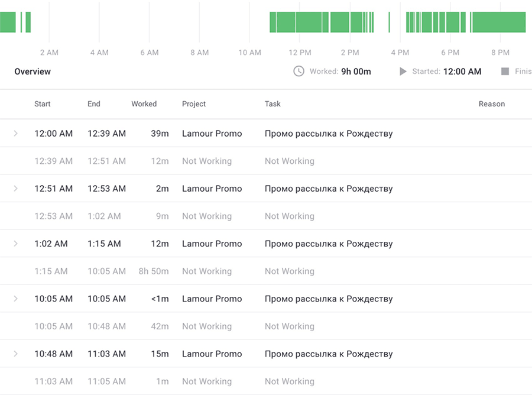The width and height of the screenshot is (532, 395).
Task: Click Lamour Promo project in 39m row
Action: click(212, 134)
